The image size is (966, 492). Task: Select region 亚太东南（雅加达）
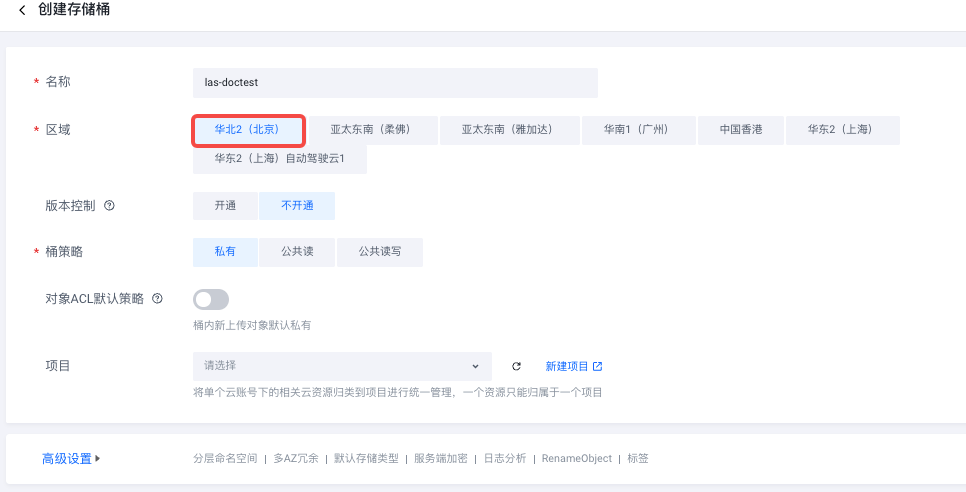pyautogui.click(x=509, y=130)
